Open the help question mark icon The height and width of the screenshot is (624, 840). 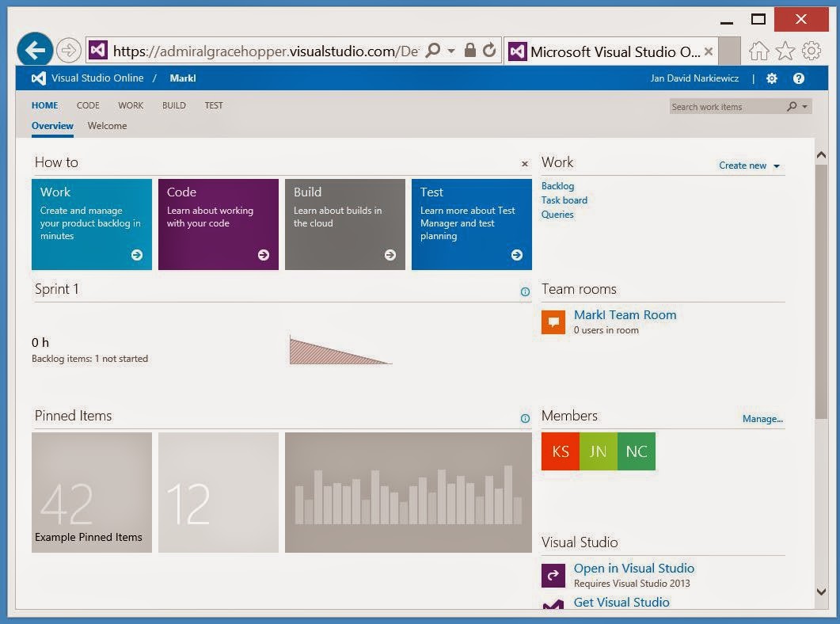pos(798,78)
